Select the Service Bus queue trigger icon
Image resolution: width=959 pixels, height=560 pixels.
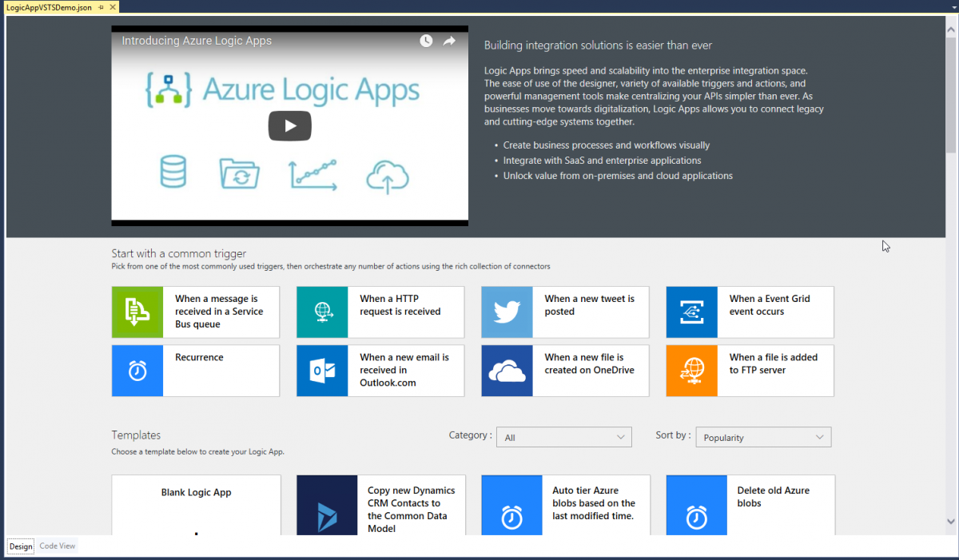pos(137,312)
